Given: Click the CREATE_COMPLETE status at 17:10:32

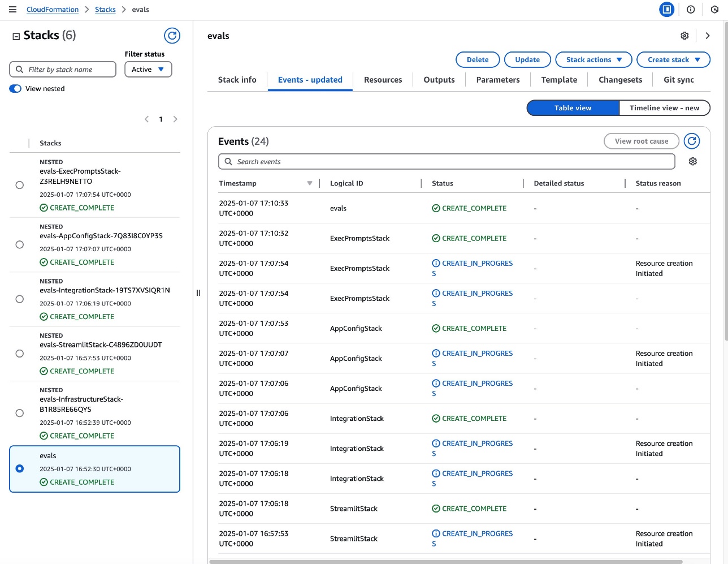Looking at the screenshot, I should (x=469, y=238).
